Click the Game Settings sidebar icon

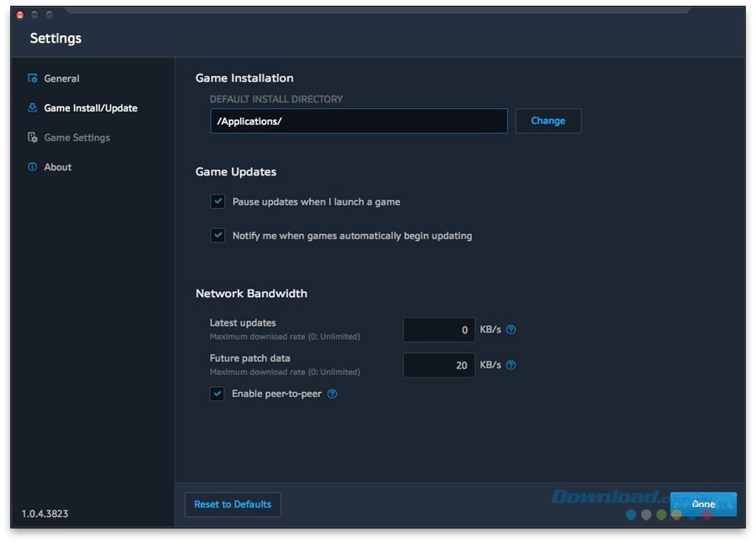[x=33, y=137]
